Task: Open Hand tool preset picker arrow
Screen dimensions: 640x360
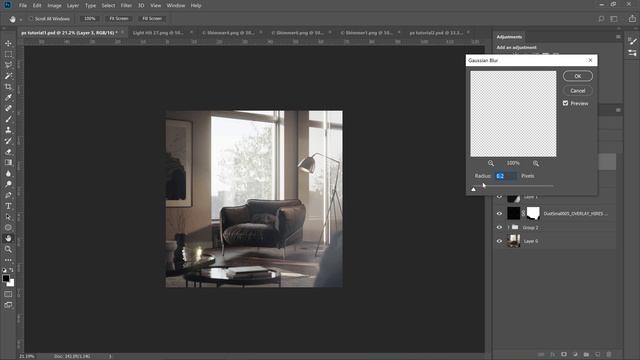Action: (x=21, y=19)
